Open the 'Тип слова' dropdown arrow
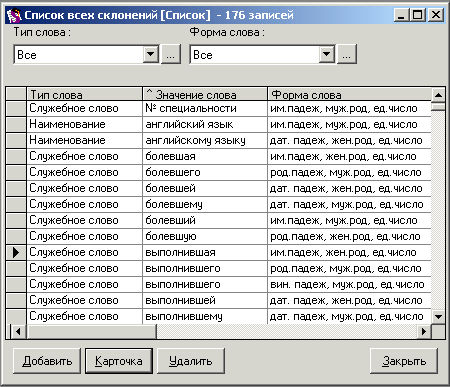Screen dimensions: 450x387 click(151, 54)
